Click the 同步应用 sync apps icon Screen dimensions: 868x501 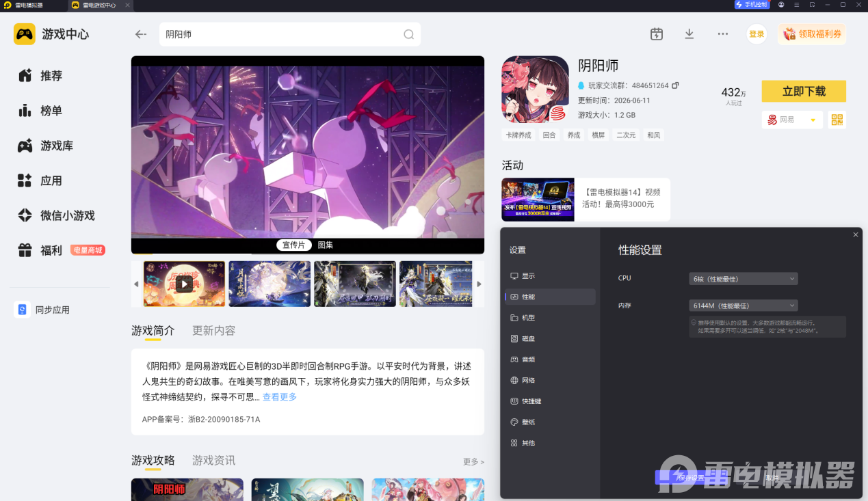click(22, 310)
